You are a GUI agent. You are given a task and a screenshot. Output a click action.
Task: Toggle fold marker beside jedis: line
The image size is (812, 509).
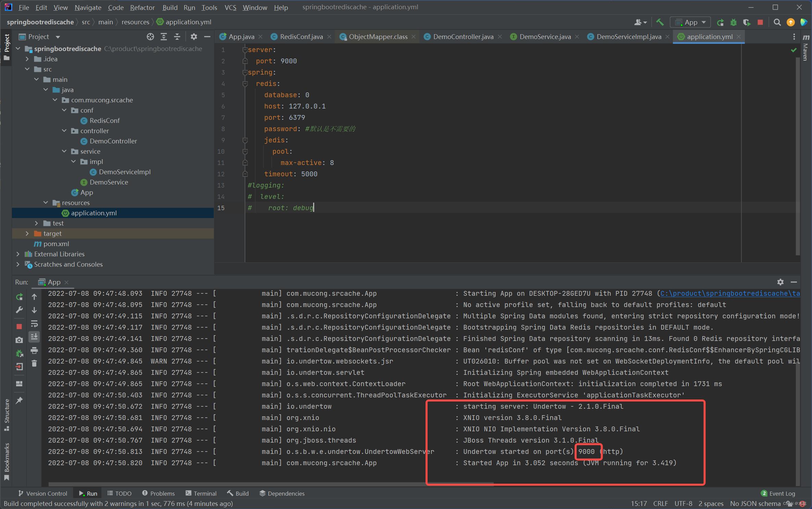(245, 140)
